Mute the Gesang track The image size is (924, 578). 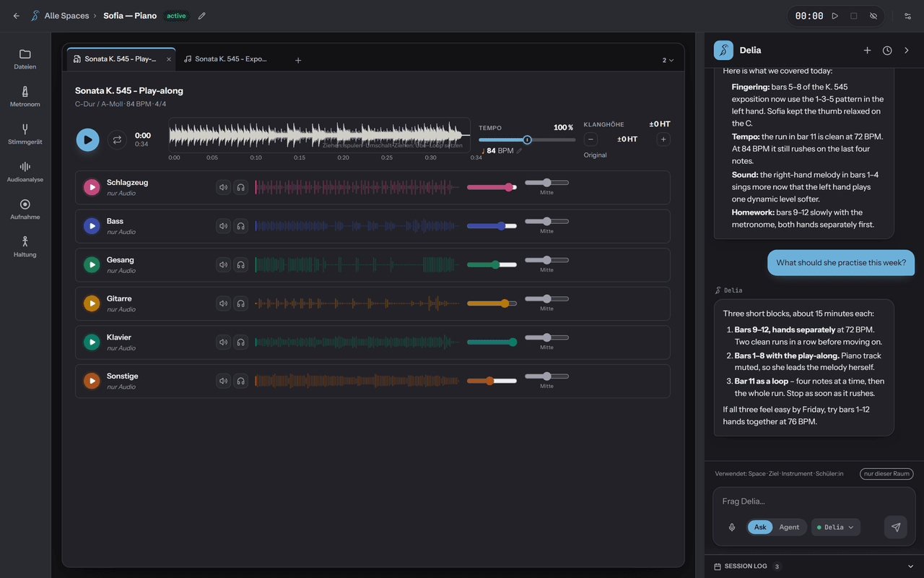224,264
